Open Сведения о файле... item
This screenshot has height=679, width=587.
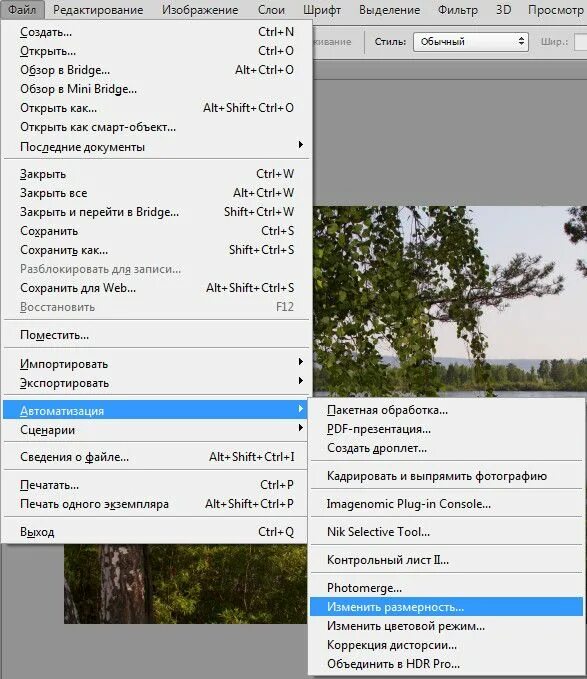tap(157, 457)
